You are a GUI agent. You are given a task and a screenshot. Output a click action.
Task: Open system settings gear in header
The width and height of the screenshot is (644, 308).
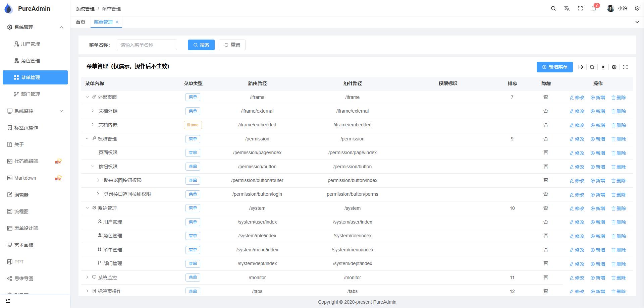637,8
